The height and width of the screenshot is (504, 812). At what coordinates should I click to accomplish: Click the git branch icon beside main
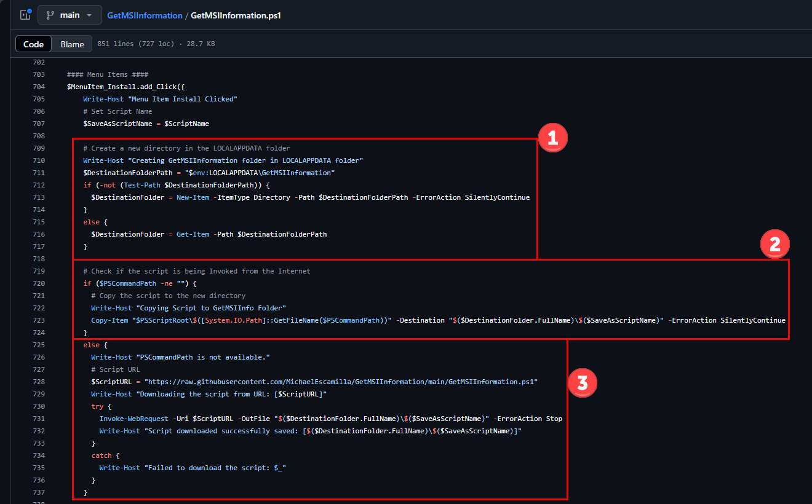coord(50,15)
